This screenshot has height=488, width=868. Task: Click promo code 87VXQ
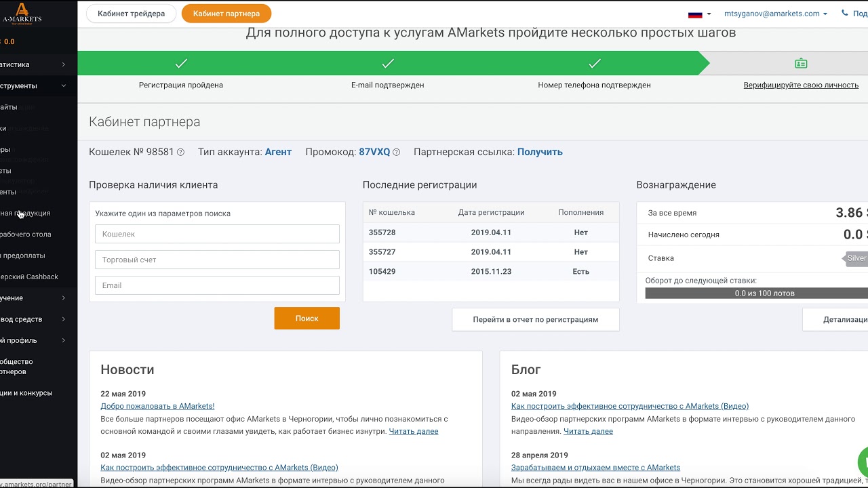click(374, 152)
